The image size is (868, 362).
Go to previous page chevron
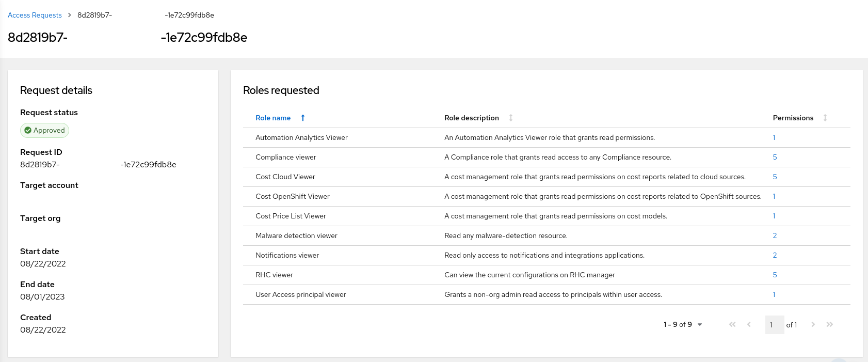tap(749, 324)
